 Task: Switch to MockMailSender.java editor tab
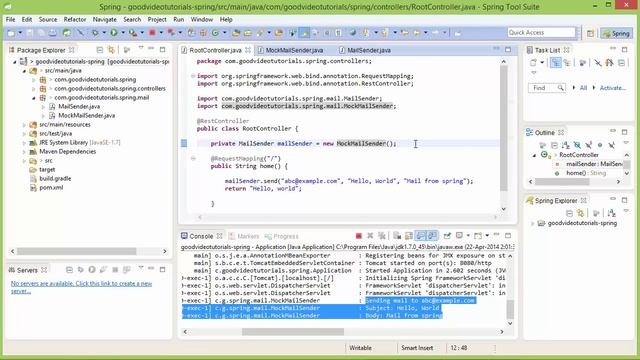point(294,50)
